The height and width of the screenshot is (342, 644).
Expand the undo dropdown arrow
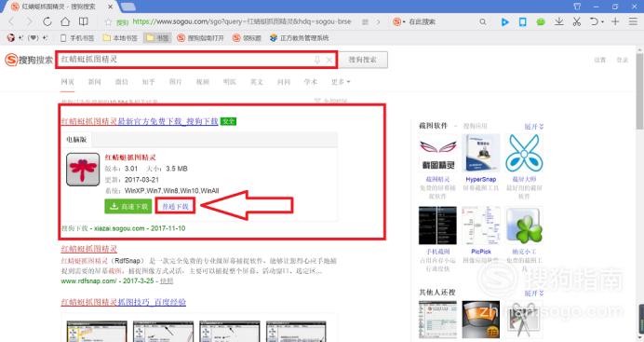(602, 21)
